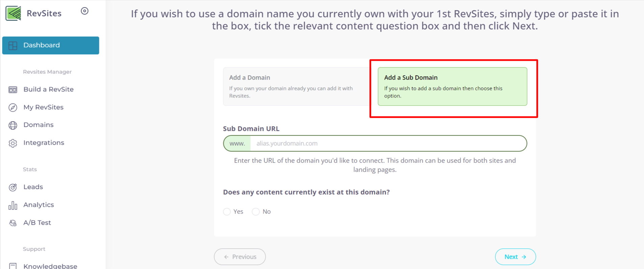This screenshot has width=644, height=269.
Task: Go back with the Previous button
Action: click(x=240, y=257)
